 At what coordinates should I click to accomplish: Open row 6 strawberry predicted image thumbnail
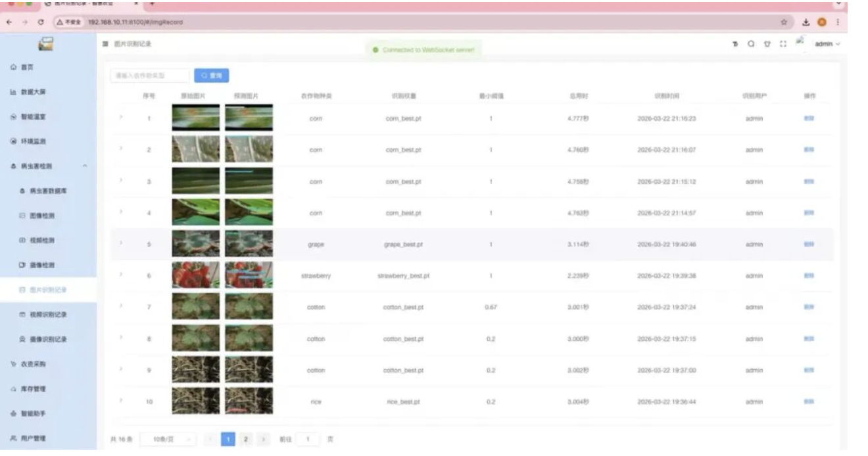249,276
